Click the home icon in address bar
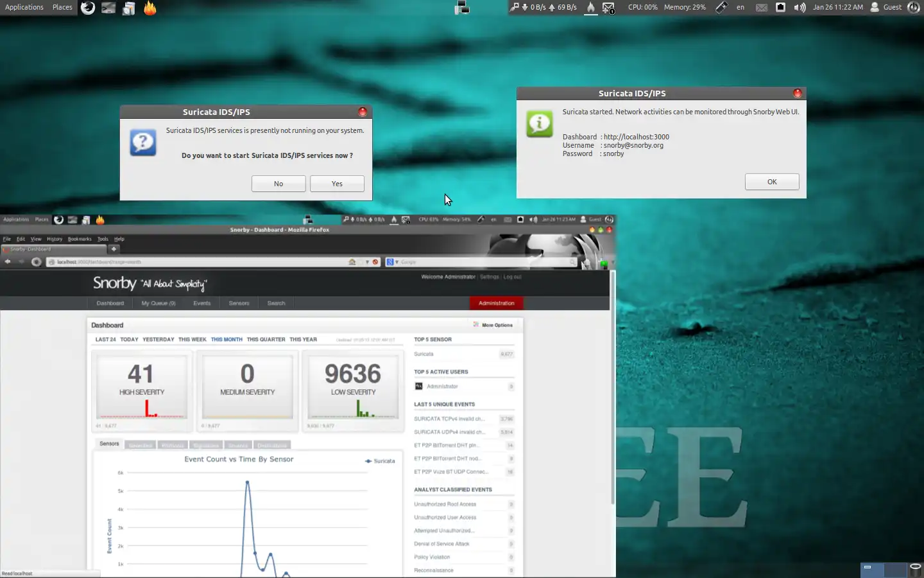924x578 pixels. [352, 262]
